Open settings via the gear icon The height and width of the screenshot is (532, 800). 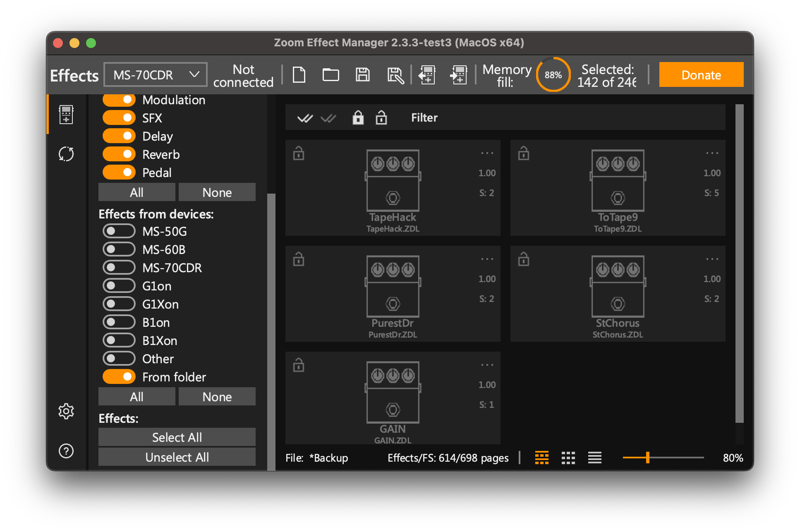tap(66, 411)
